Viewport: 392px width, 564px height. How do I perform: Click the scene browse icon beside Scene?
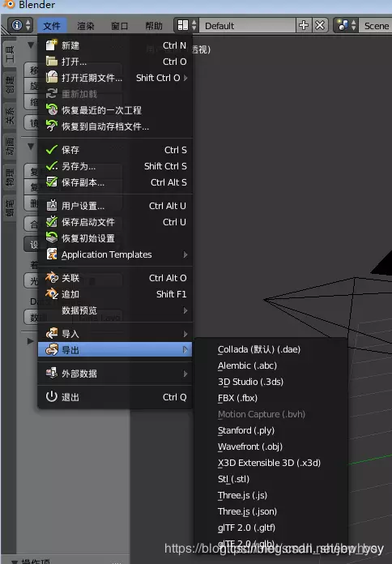tap(343, 26)
